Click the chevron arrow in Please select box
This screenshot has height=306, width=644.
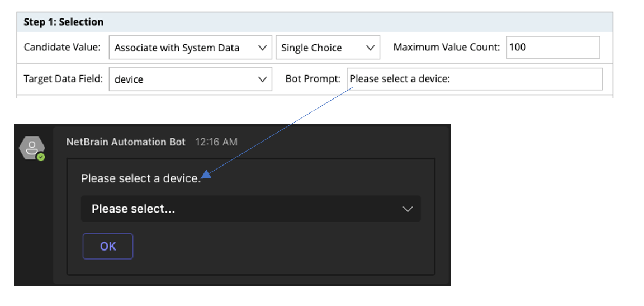(x=408, y=209)
